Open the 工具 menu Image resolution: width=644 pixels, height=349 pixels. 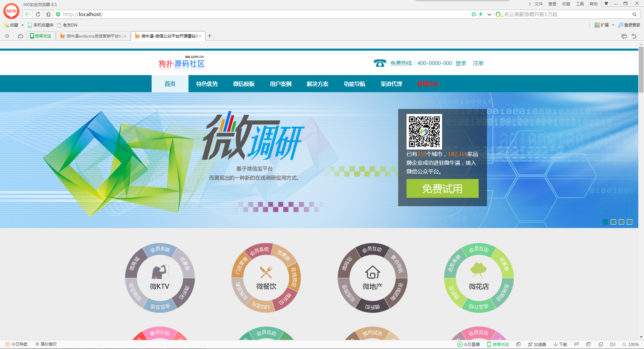pos(580,4)
